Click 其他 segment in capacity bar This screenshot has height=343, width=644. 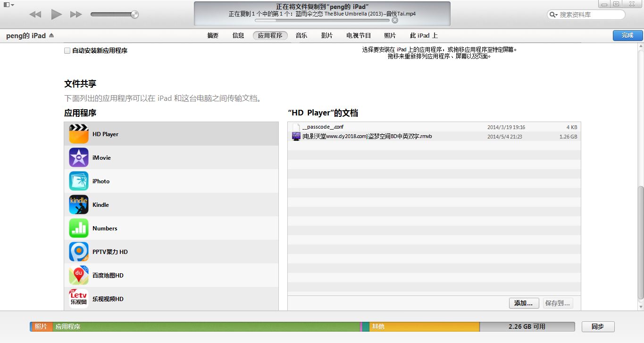pyautogui.click(x=425, y=327)
